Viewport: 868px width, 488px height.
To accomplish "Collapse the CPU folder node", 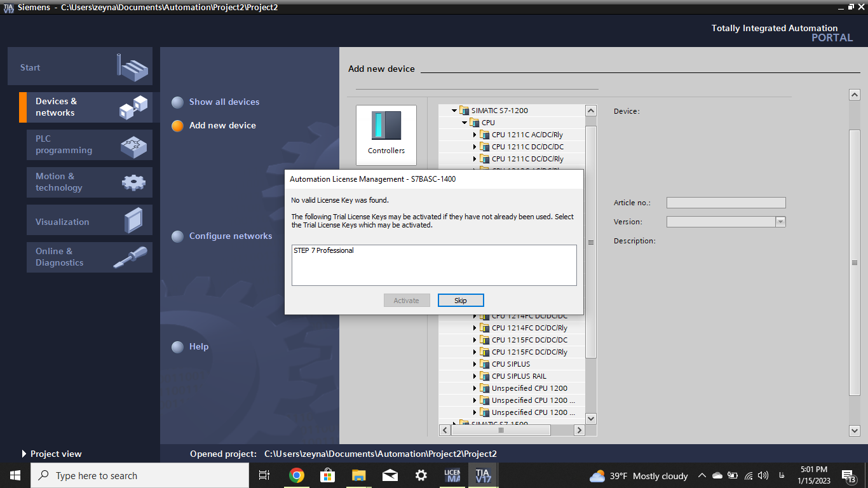I will coord(465,123).
